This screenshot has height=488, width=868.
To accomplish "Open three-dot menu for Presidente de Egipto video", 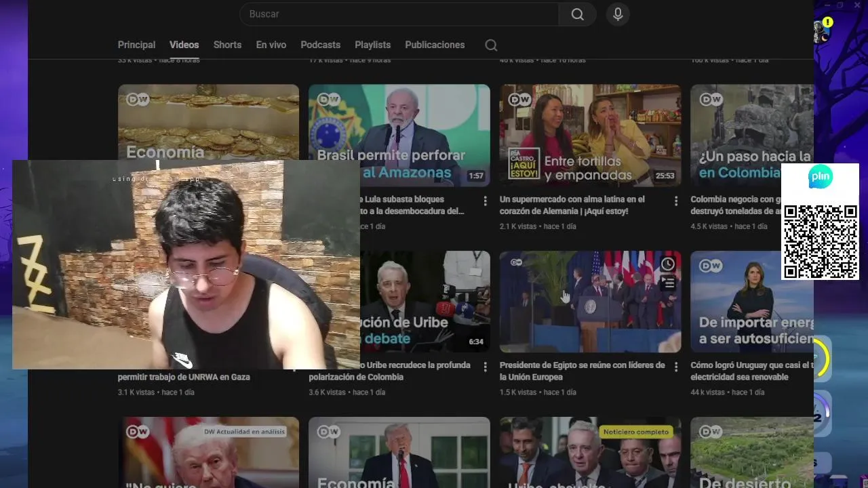I will 675,367.
